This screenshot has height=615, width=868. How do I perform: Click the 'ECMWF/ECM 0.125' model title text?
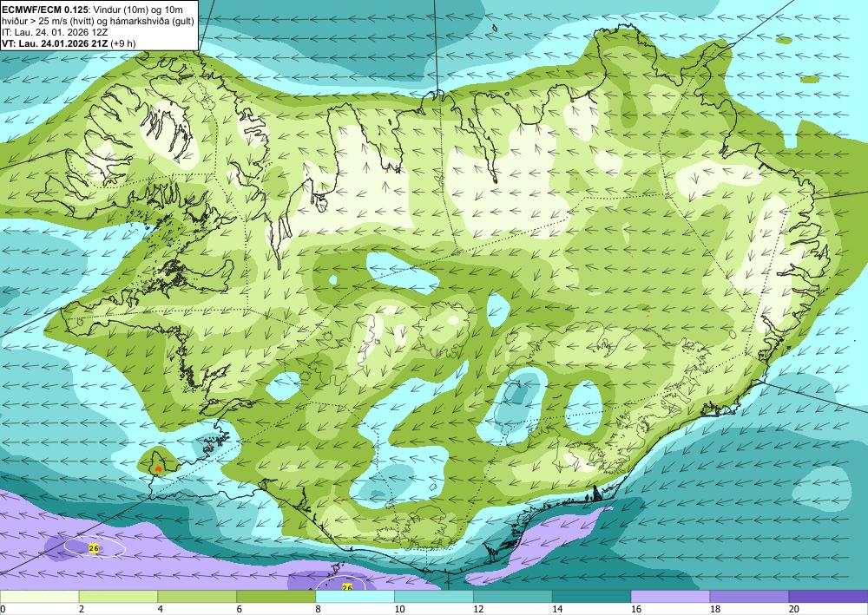[x=43, y=10]
